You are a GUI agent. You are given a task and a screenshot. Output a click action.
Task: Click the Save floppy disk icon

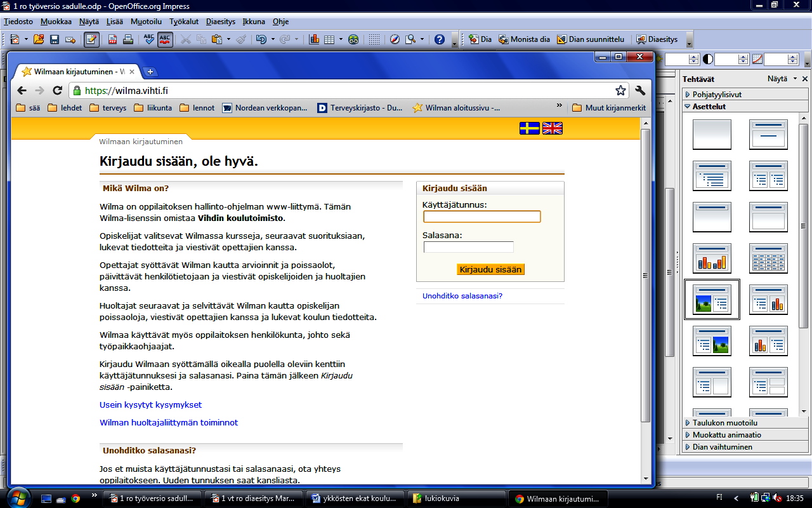point(55,39)
